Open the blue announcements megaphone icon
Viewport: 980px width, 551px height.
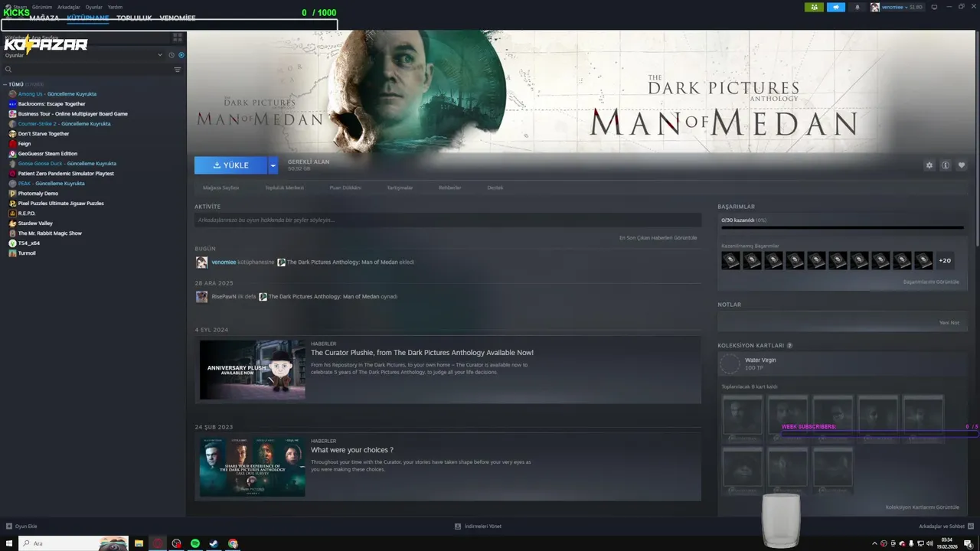(x=835, y=7)
